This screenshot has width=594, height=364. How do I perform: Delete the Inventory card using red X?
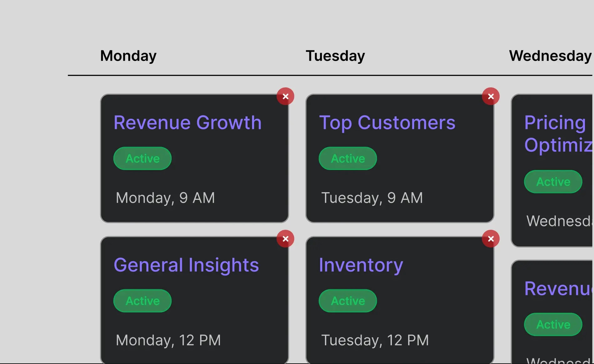[491, 239]
